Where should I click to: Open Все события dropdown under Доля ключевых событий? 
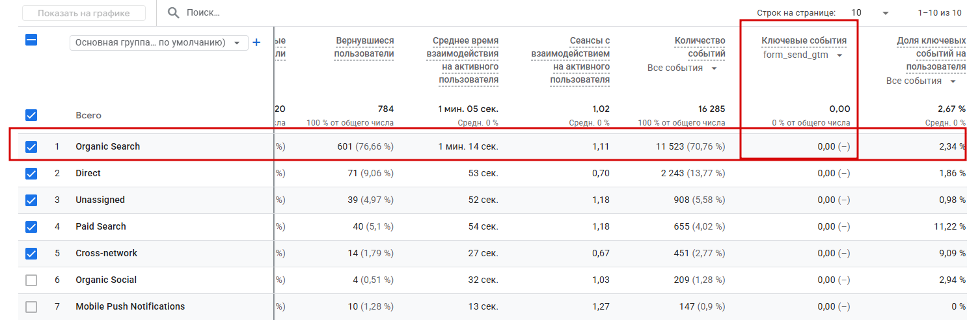point(921,81)
